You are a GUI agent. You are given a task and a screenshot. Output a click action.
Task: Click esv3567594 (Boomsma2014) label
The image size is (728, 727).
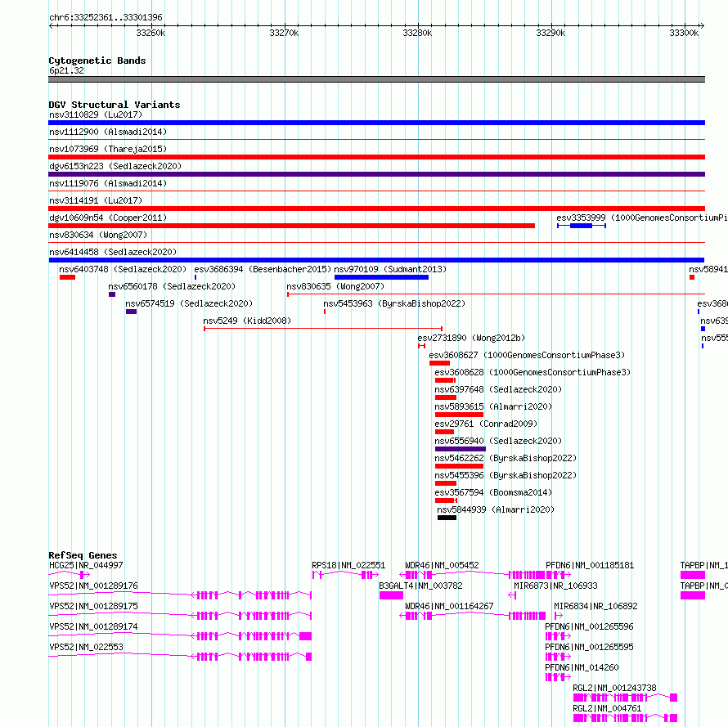[493, 492]
